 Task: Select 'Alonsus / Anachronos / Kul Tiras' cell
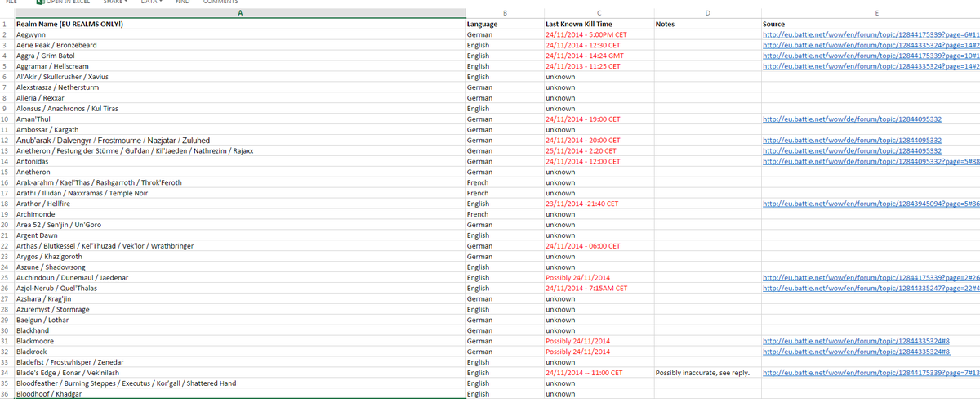pyautogui.click(x=239, y=109)
